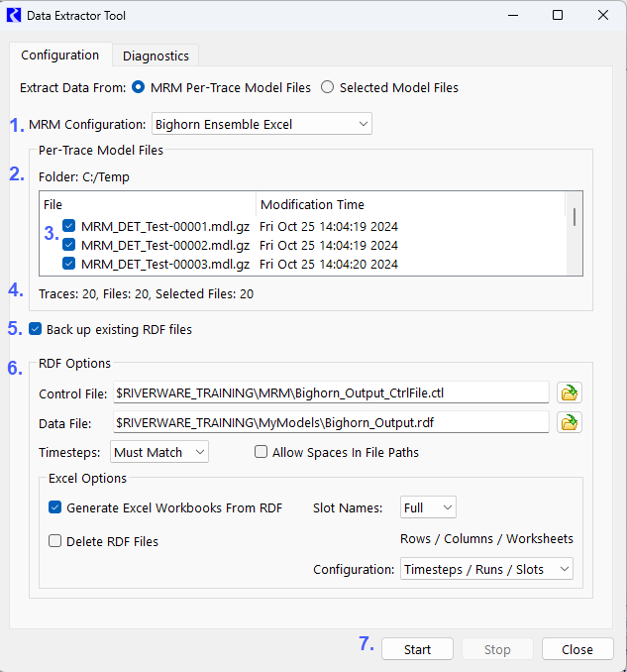This screenshot has width=627, height=672.
Task: Click the RiverWare app icon in title bar
Action: [14, 16]
